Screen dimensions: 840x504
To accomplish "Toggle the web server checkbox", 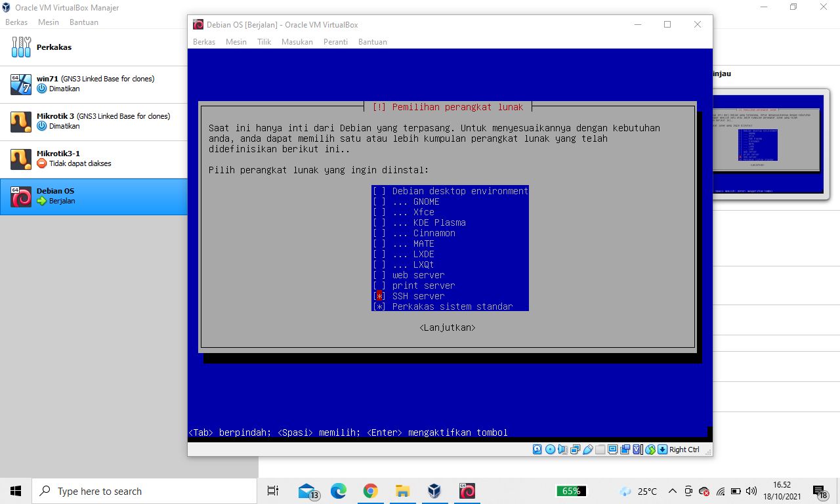I will tap(379, 275).
